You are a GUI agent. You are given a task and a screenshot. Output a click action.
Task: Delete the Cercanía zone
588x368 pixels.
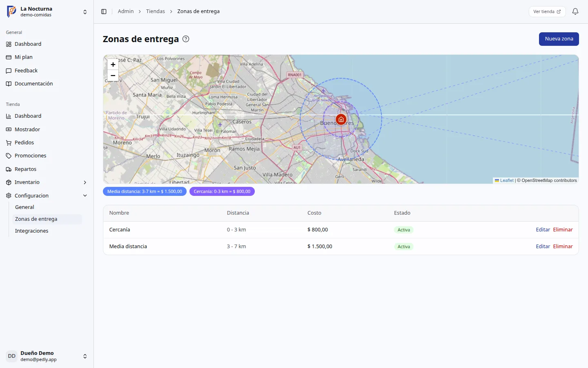pyautogui.click(x=563, y=230)
